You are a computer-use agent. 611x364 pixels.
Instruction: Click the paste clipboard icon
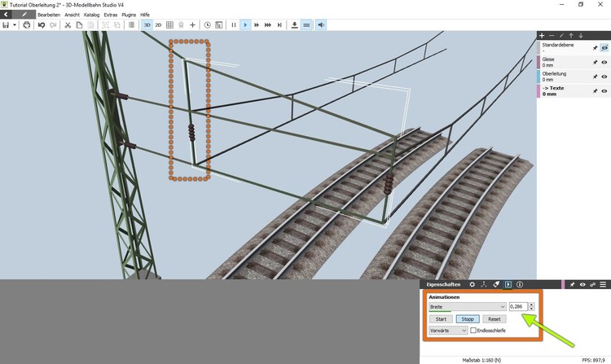pyautogui.click(x=90, y=25)
